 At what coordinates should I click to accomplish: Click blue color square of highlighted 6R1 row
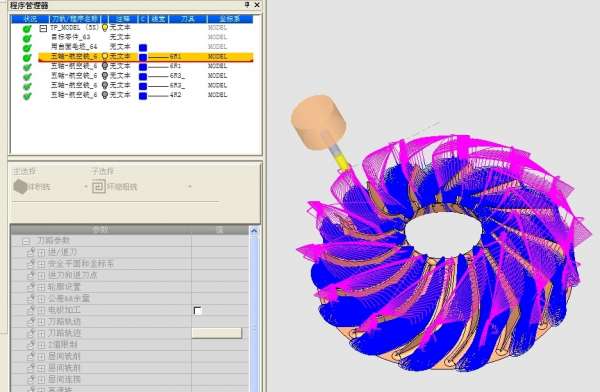coord(143,57)
